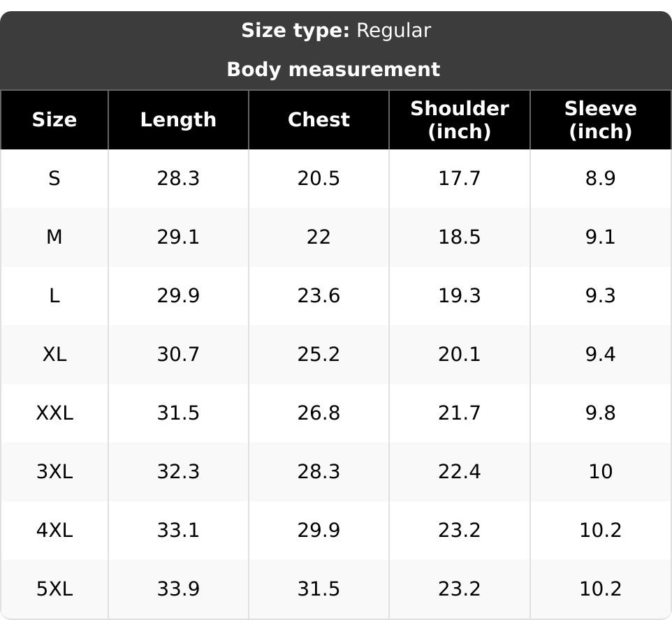This screenshot has height=620, width=672.
Task: Select the 3XL size row label
Action: 54,472
